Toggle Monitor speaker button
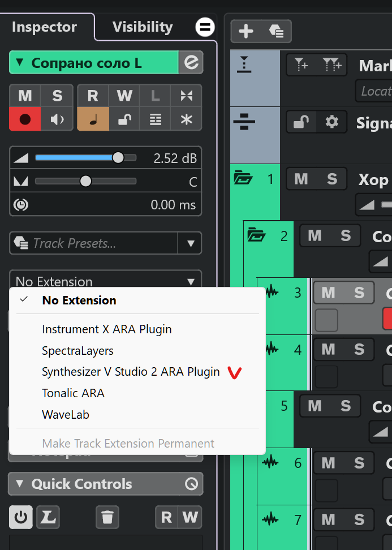The width and height of the screenshot is (392, 550). (x=57, y=119)
